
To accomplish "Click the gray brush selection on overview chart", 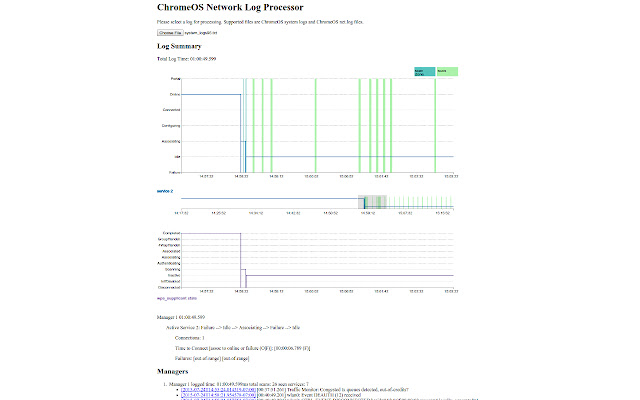I will click(x=372, y=202).
